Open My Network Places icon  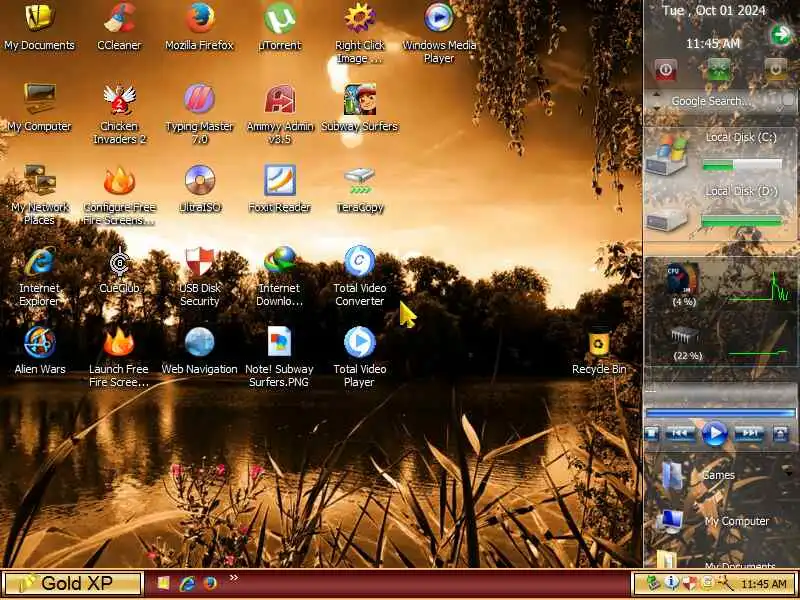point(39,194)
